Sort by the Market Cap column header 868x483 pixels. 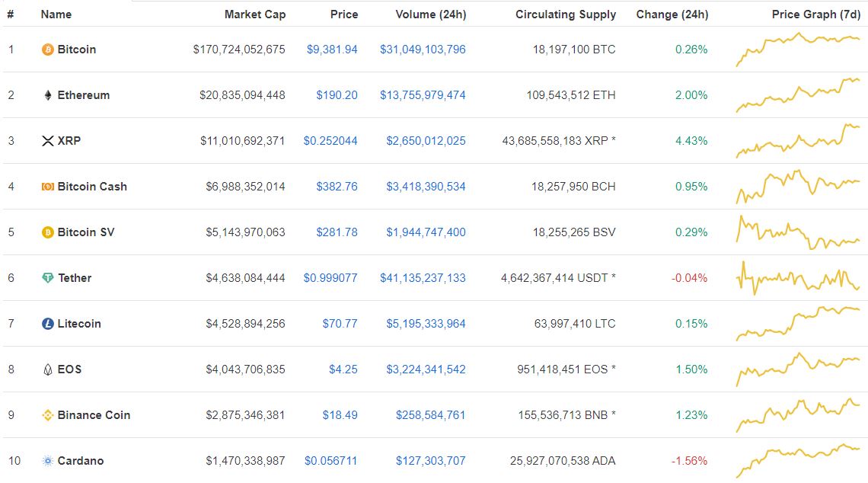point(254,14)
